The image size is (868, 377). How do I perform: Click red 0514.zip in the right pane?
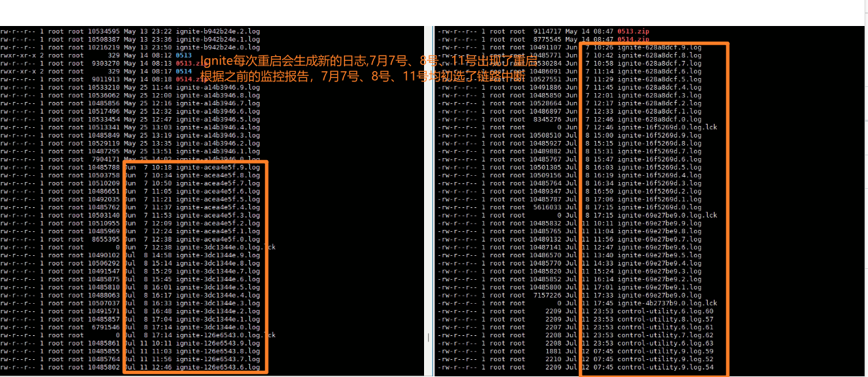pyautogui.click(x=633, y=40)
